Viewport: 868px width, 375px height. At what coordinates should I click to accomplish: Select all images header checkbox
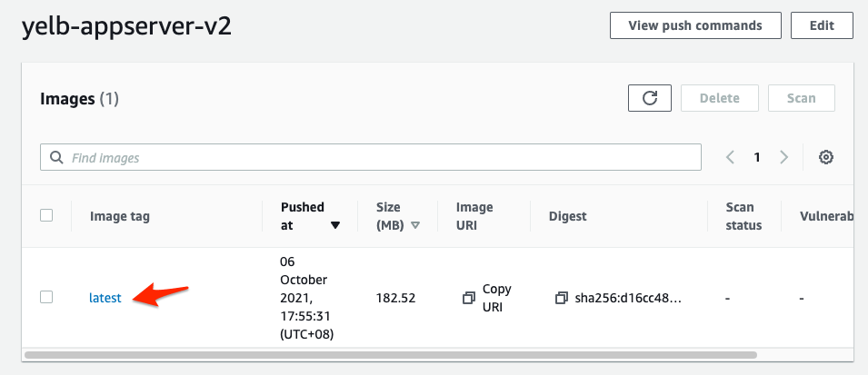click(46, 215)
